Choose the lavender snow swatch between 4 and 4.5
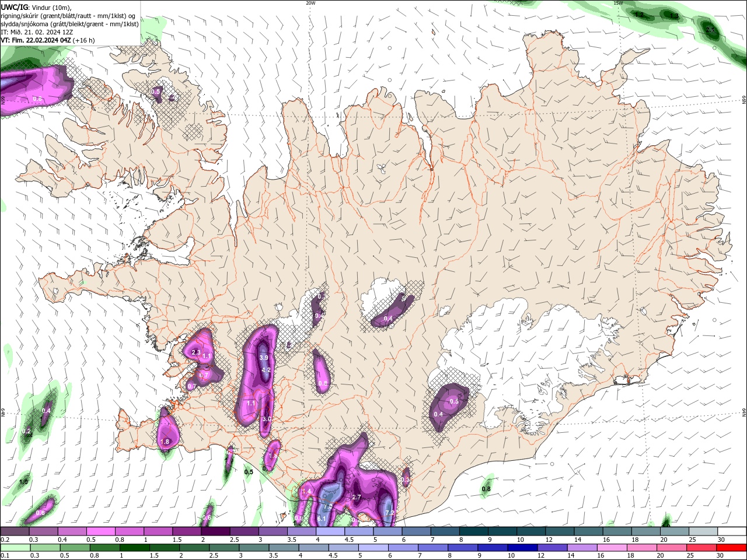 (330, 531)
